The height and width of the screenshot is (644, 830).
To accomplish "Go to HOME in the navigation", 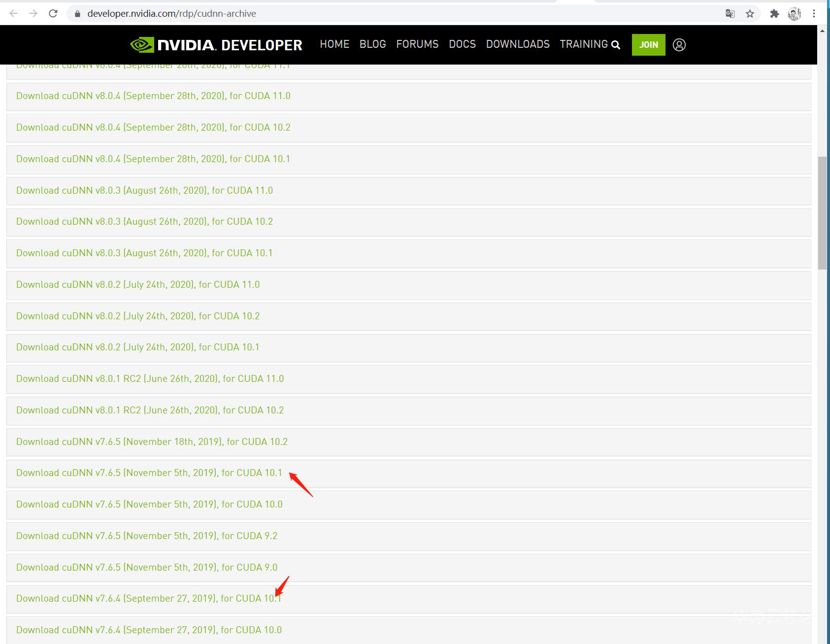I will [x=334, y=44].
